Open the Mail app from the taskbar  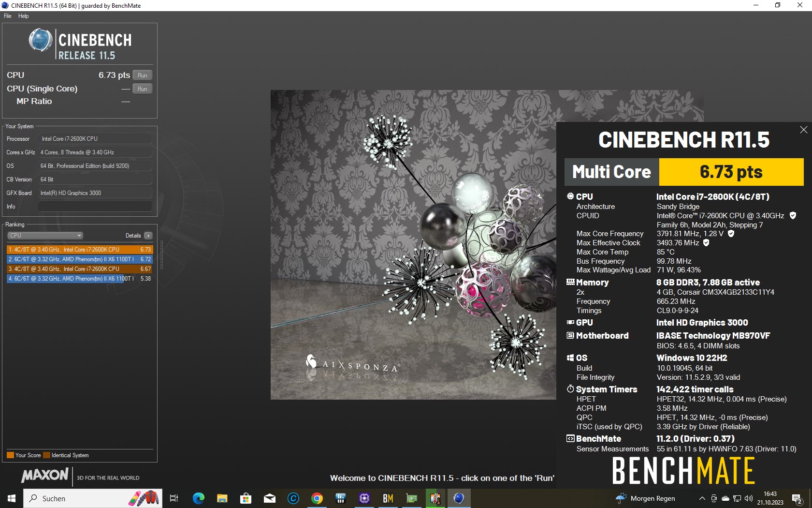coord(270,498)
